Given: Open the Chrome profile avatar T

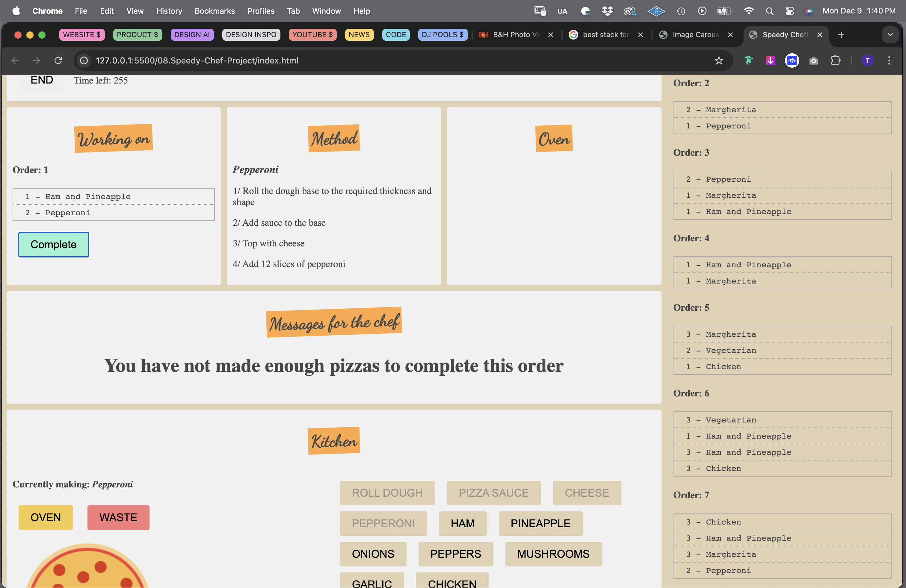Looking at the screenshot, I should [x=868, y=60].
